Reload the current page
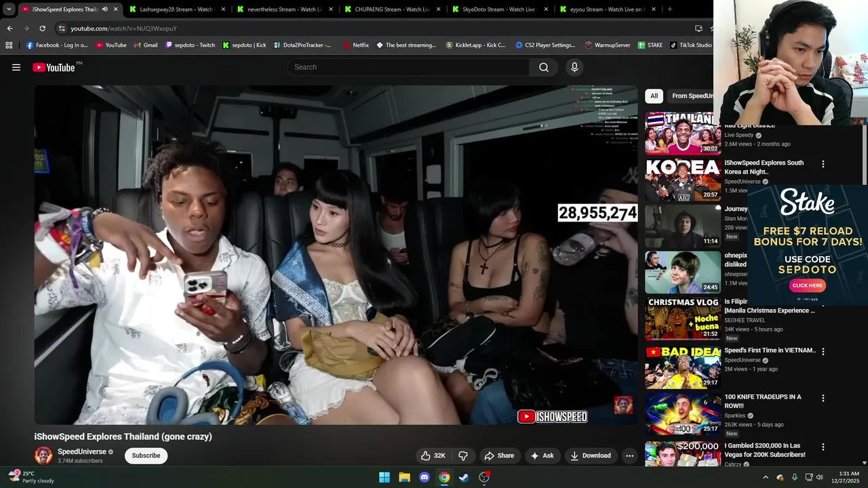The image size is (868, 488). pyautogui.click(x=42, y=28)
